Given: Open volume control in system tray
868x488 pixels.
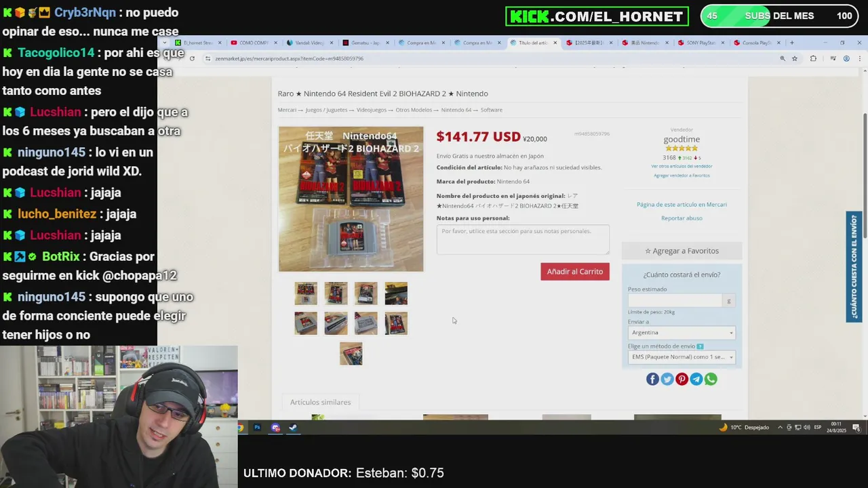Looking at the screenshot, I should [806, 428].
